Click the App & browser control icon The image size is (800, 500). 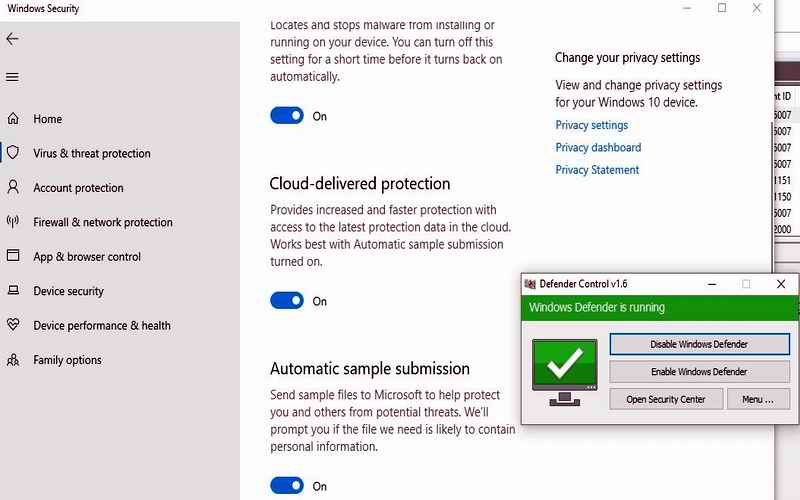point(13,256)
